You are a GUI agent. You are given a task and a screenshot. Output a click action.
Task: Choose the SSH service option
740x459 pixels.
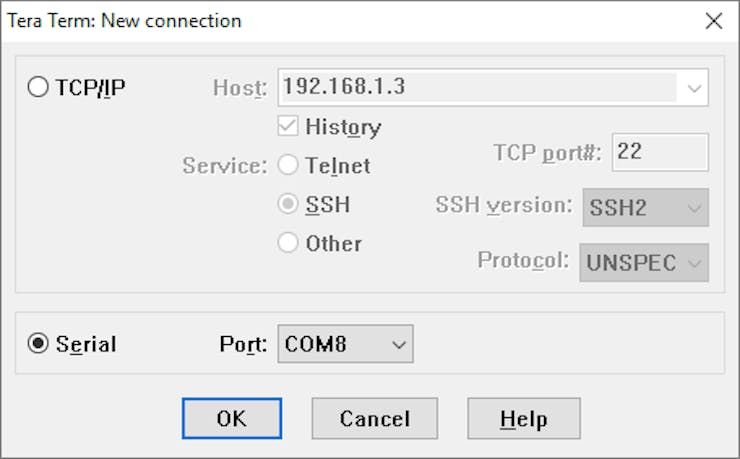point(288,204)
